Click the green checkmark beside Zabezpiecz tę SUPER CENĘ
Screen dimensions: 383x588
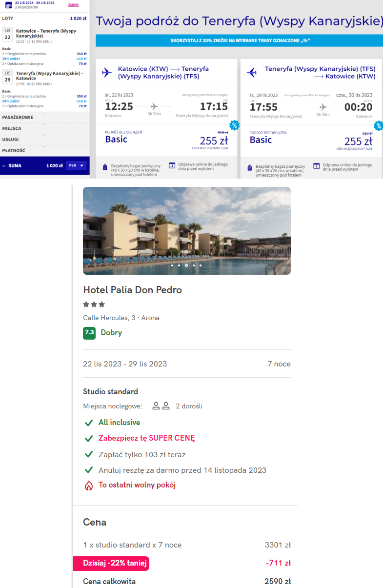(89, 438)
